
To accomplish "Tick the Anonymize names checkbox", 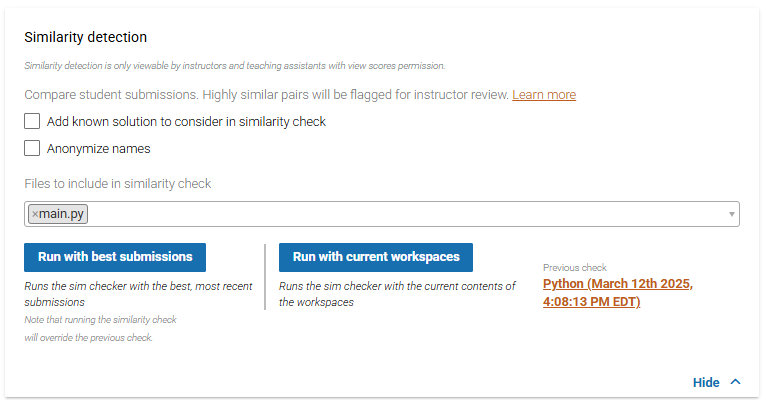I will click(32, 148).
